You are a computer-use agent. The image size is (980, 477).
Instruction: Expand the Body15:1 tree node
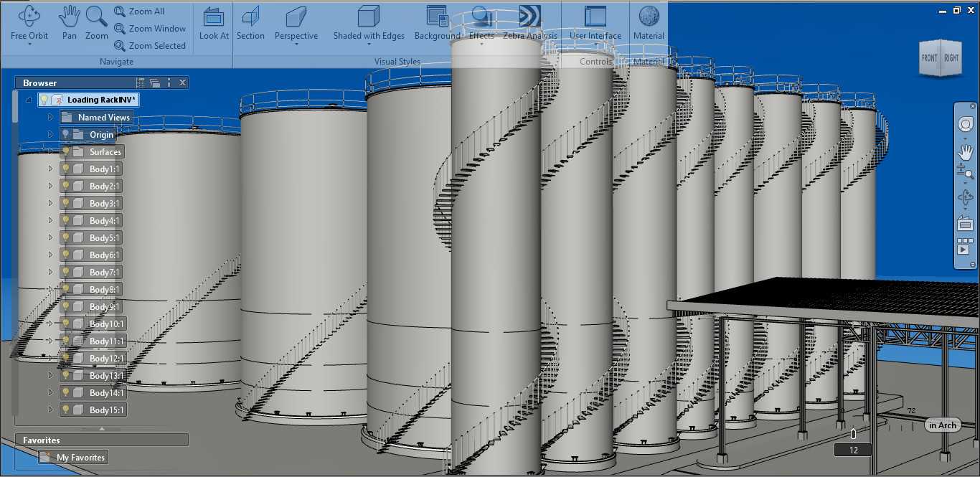click(x=50, y=410)
